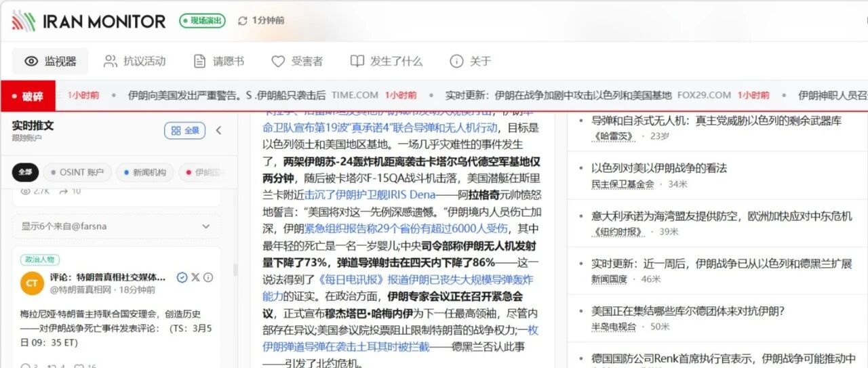Click the orange CT avatar
868x368 pixels.
coord(32,283)
